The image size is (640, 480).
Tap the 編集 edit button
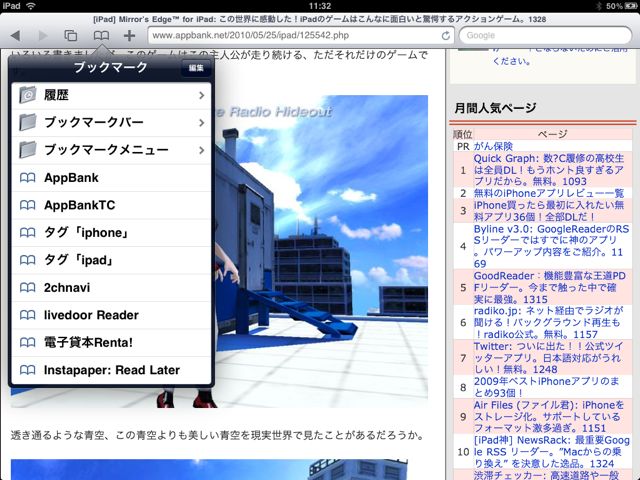click(196, 68)
